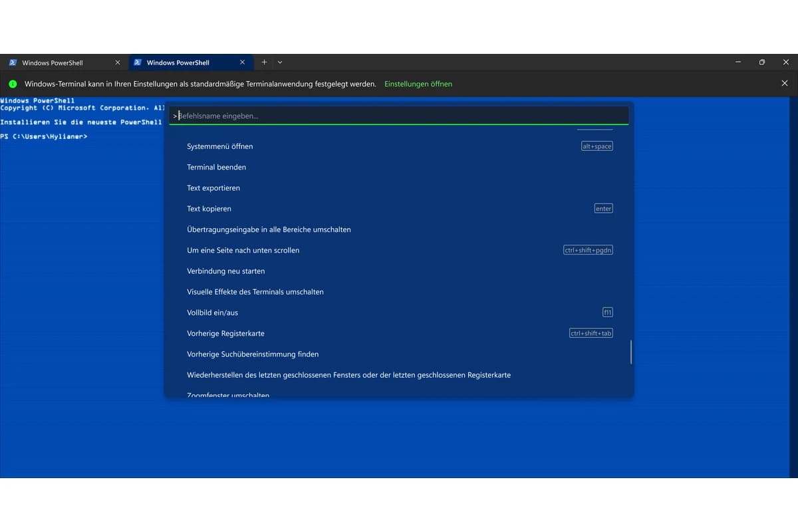
Task: Minimize the Windows Terminal window
Action: [x=739, y=62]
